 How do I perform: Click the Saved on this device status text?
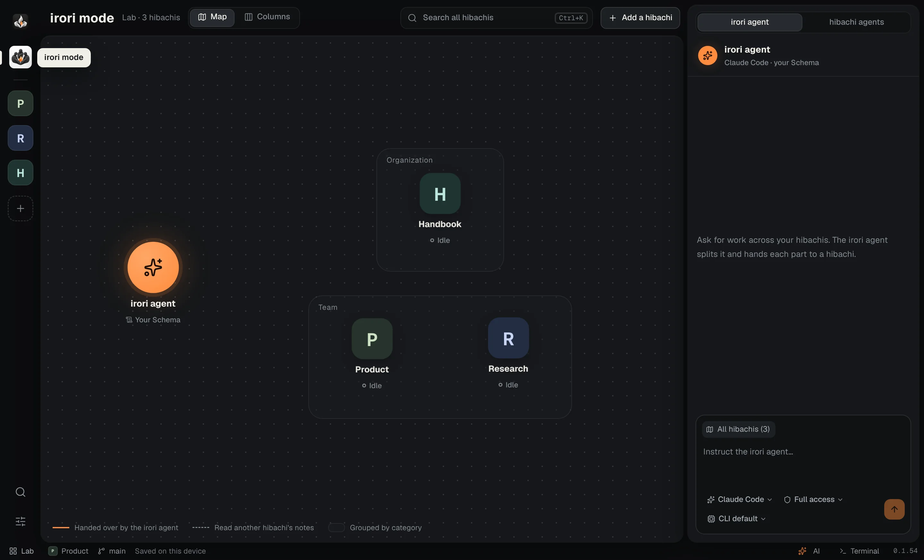tap(170, 551)
